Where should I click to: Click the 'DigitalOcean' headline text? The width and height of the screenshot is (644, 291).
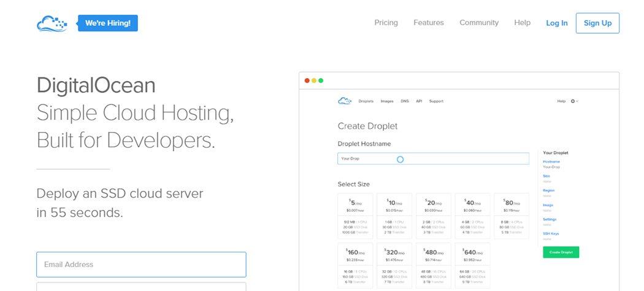[96, 85]
